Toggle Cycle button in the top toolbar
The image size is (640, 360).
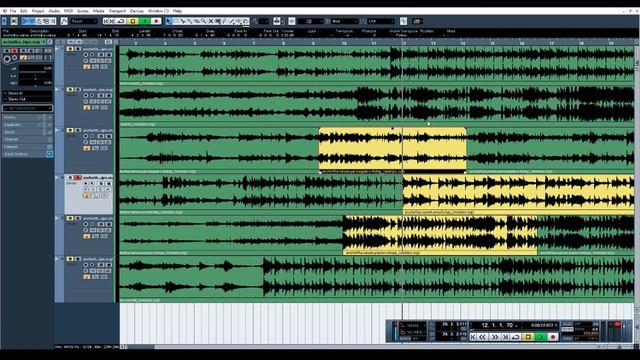pyautogui.click(x=121, y=21)
